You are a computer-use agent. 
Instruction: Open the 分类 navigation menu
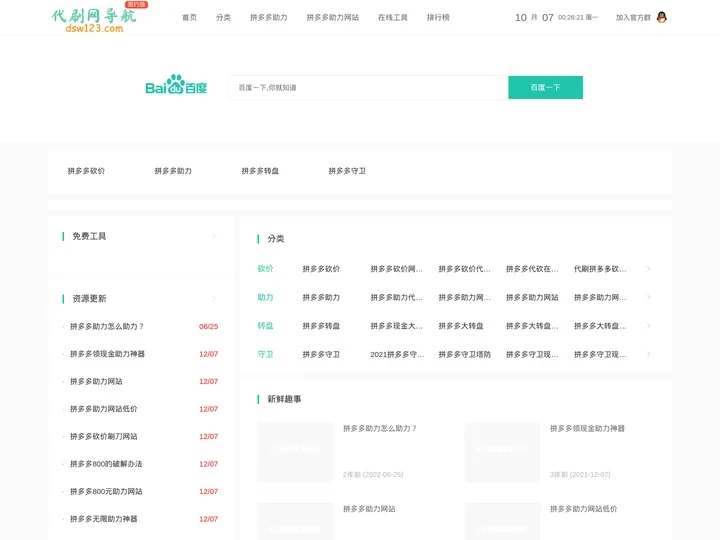[223, 17]
